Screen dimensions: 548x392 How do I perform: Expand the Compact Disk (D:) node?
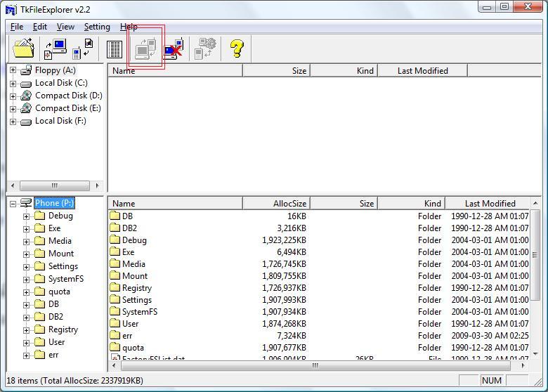13,96
